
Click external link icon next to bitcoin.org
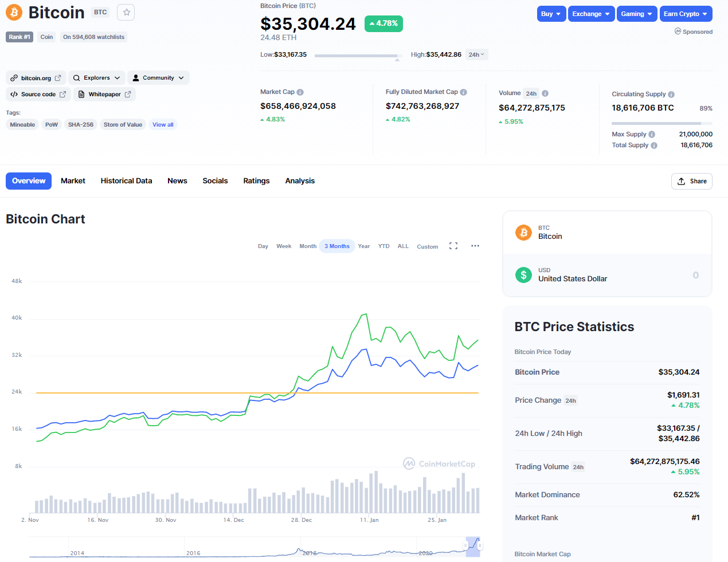click(58, 78)
